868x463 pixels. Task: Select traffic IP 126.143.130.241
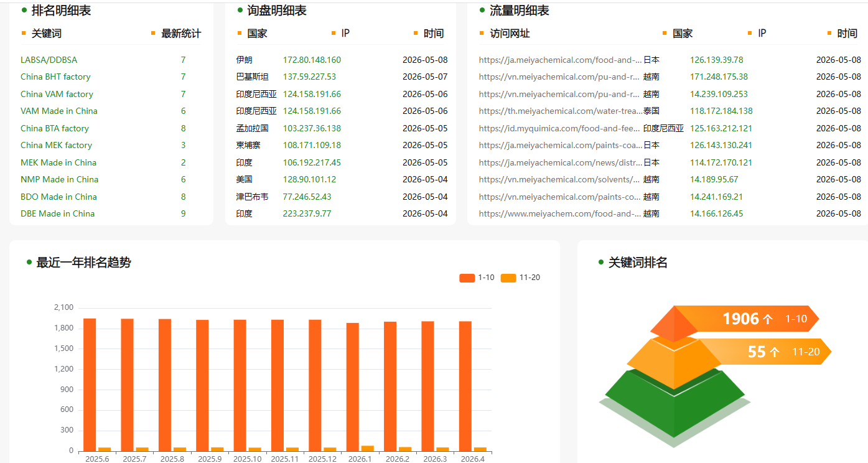click(x=721, y=145)
